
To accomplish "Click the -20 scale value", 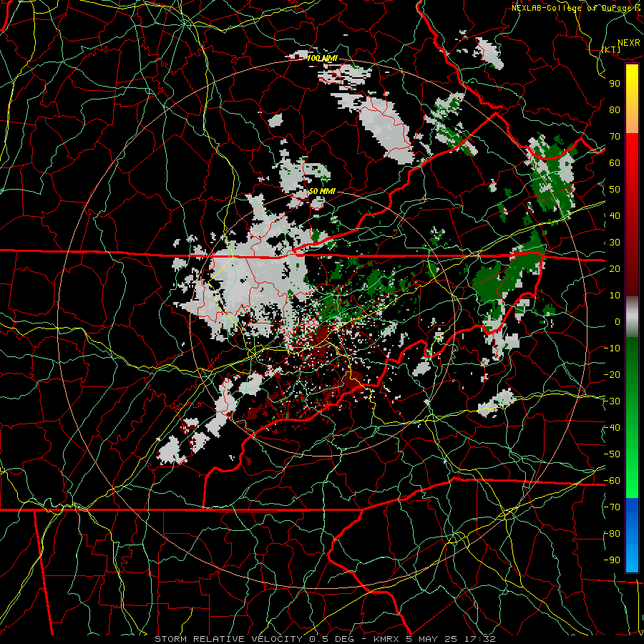I will (612, 374).
